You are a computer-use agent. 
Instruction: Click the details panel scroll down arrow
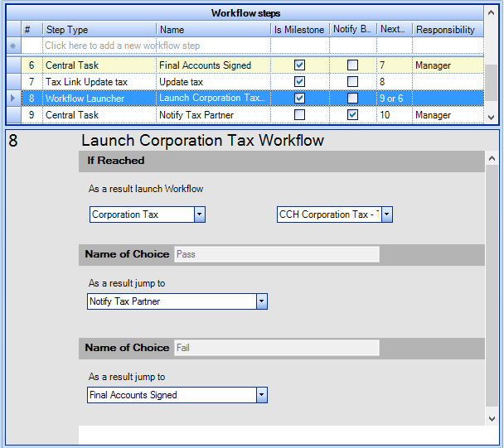point(492,418)
